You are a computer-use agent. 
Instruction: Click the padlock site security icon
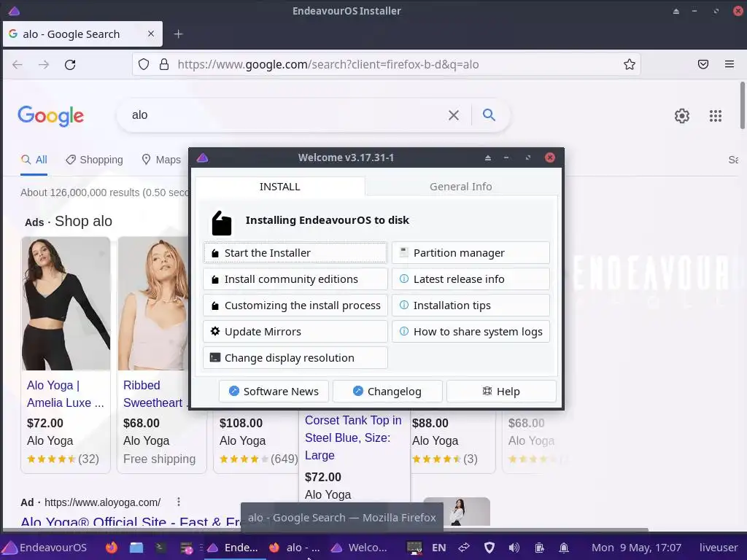[164, 64]
